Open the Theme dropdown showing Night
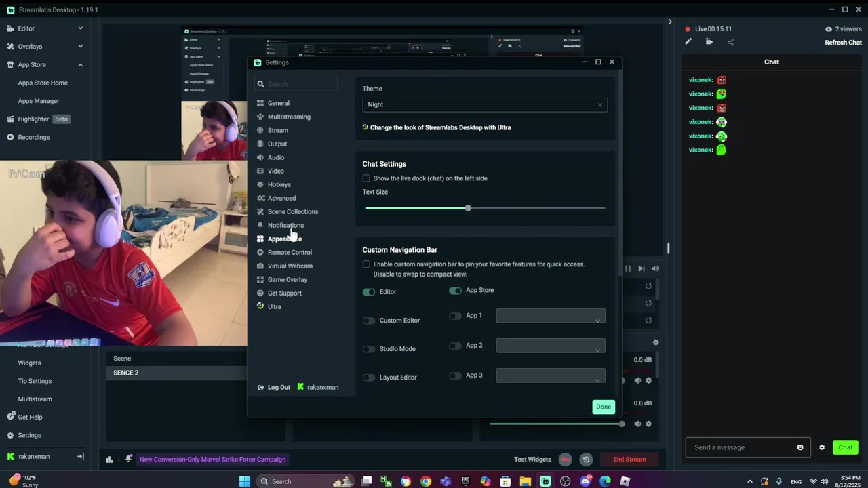 pos(485,104)
